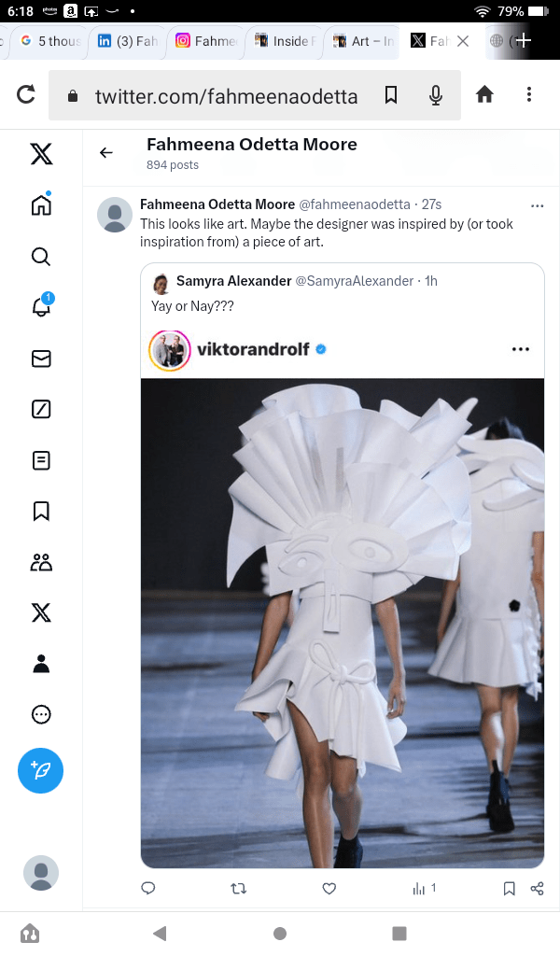
Task: Open the runway fashion photo
Action: tap(342, 623)
